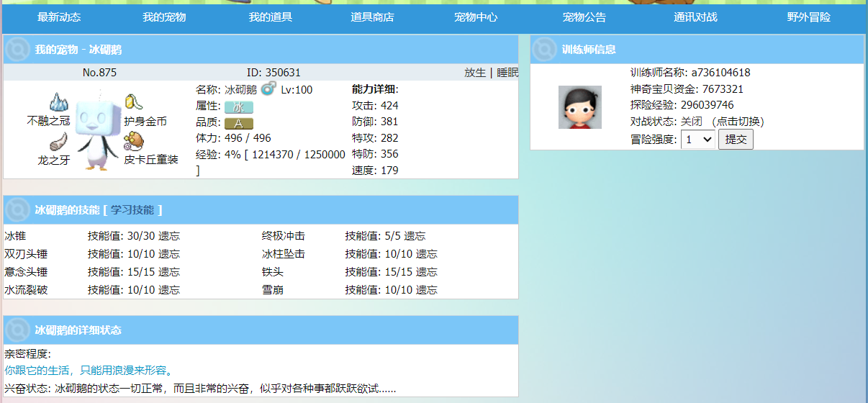
Task: Visit the 道具商店 item shop
Action: [372, 17]
